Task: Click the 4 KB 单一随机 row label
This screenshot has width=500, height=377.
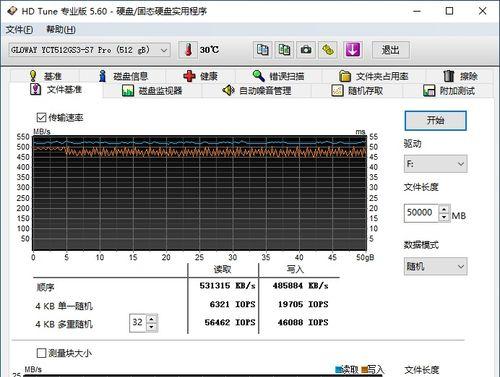Action: click(x=64, y=306)
